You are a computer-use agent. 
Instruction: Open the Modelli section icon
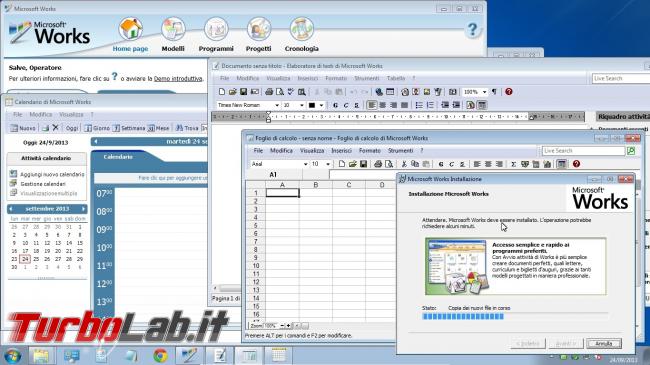point(173,30)
